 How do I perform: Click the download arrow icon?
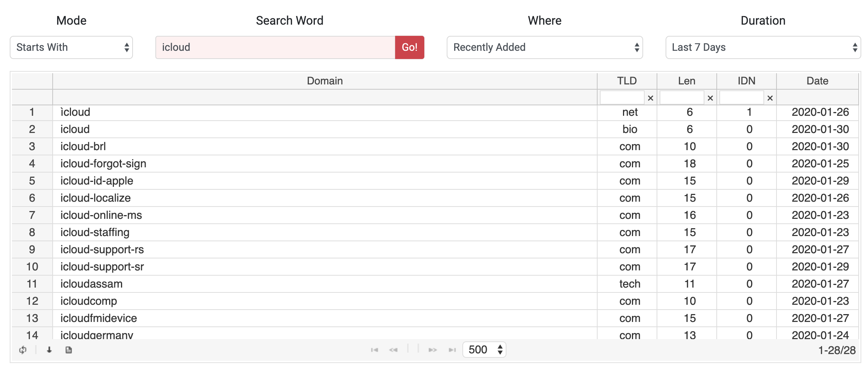(x=49, y=350)
